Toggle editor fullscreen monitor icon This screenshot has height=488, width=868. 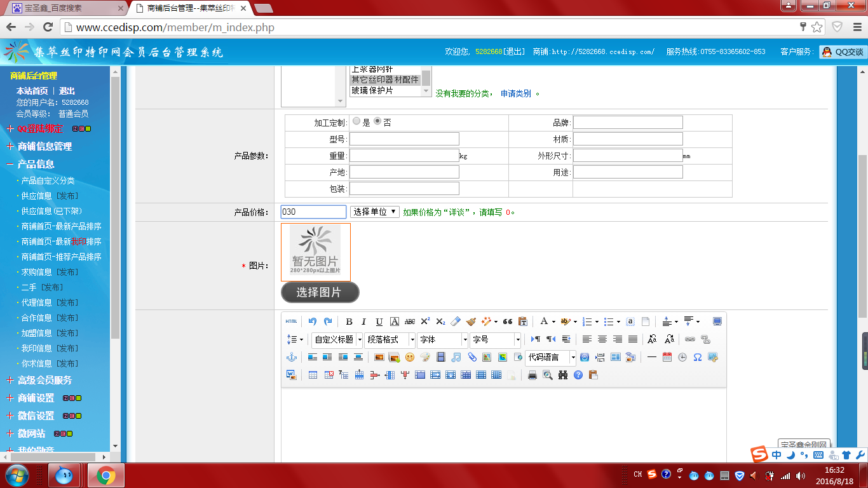(x=717, y=322)
